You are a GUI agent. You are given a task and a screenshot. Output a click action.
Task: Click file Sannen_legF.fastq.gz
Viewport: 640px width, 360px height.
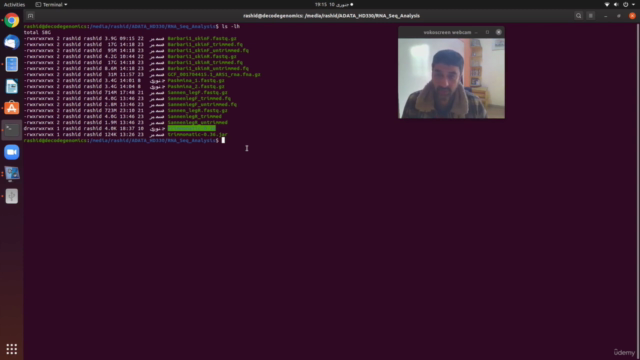pos(198,93)
